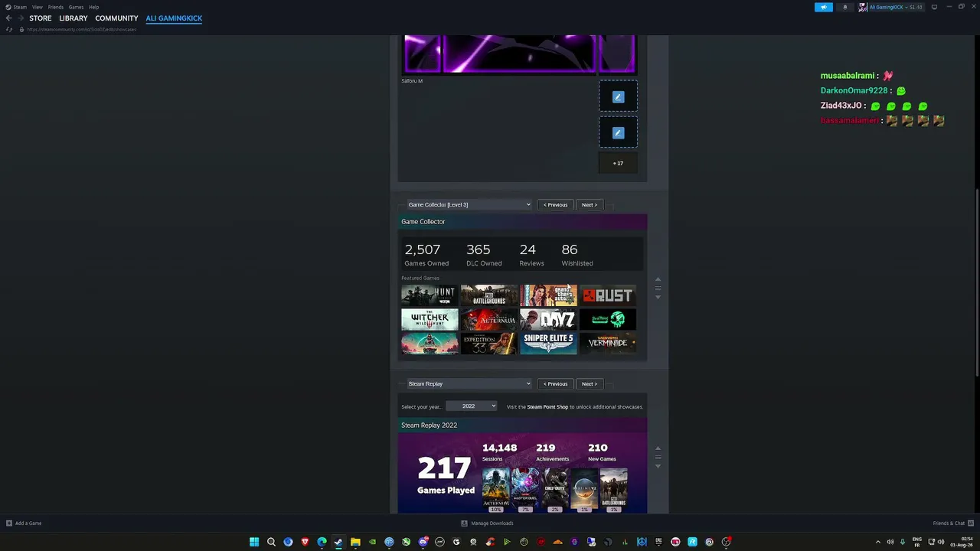Click Next beside the Game Collector dropdown
The image size is (980, 551).
[590, 205]
